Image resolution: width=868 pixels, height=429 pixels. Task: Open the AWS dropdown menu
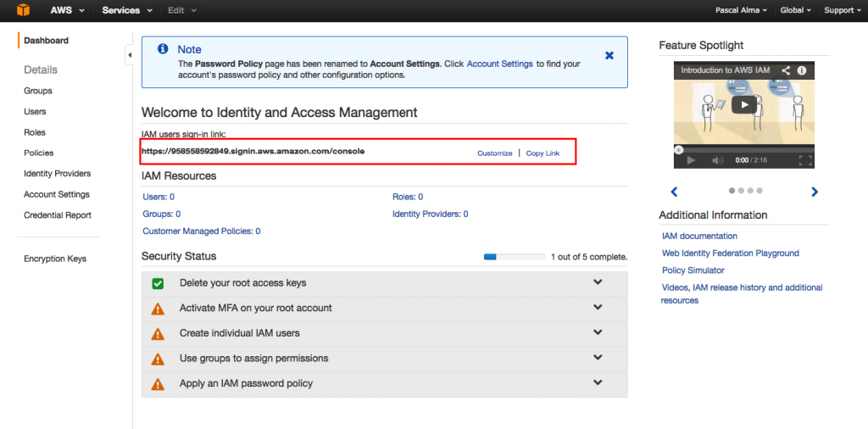pyautogui.click(x=67, y=10)
